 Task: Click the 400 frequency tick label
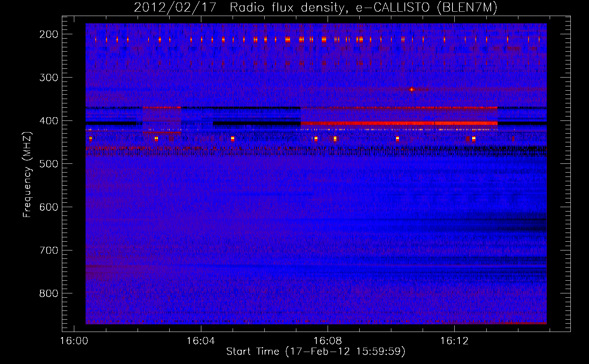[48, 121]
